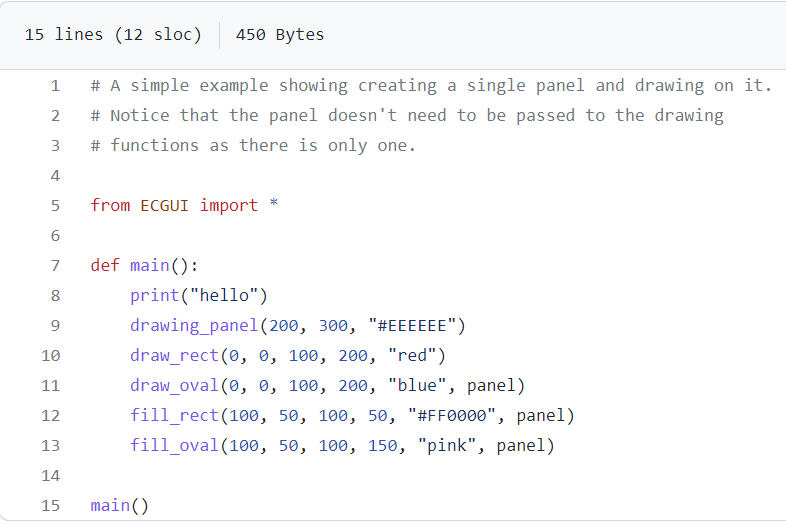Click the "blue" string argument

[417, 386]
